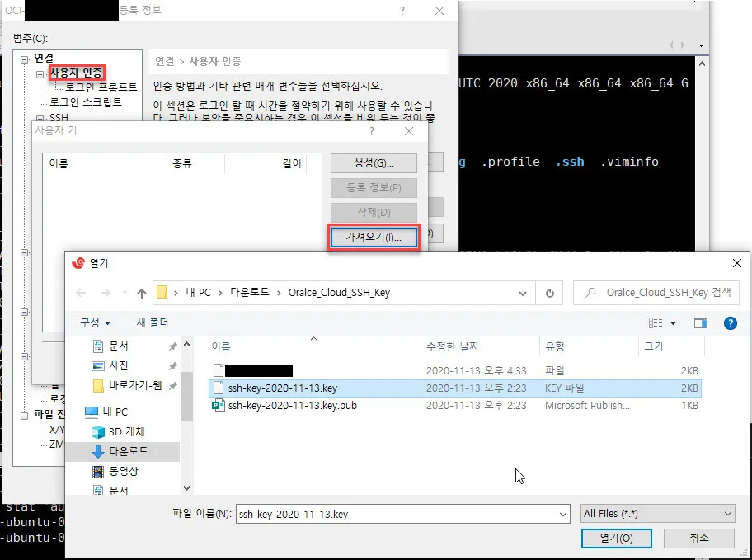
Task: Select 사용자 인증 in the category tree
Action: pyautogui.click(x=76, y=73)
